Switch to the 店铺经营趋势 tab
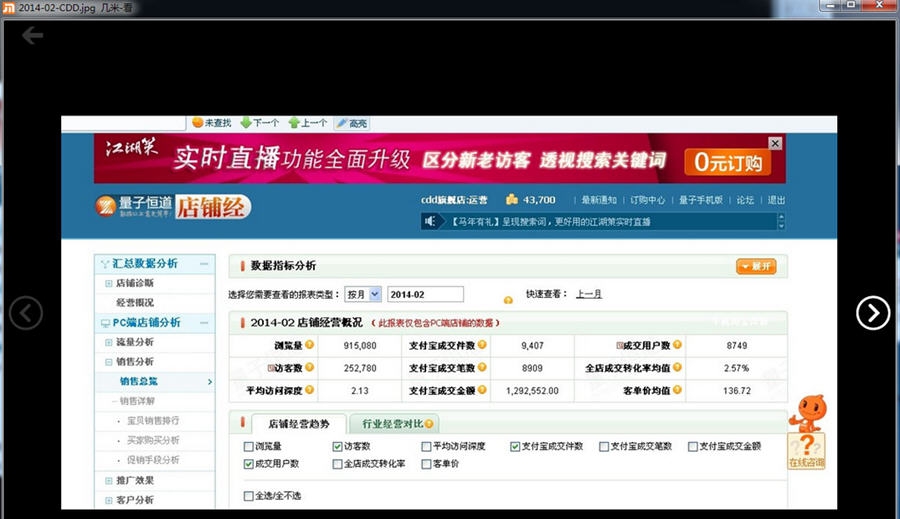 (x=299, y=424)
